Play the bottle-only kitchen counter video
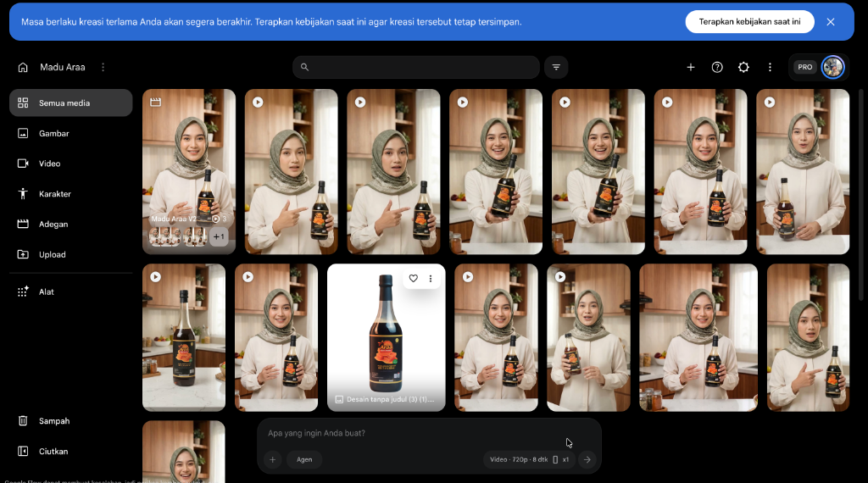 (x=156, y=276)
